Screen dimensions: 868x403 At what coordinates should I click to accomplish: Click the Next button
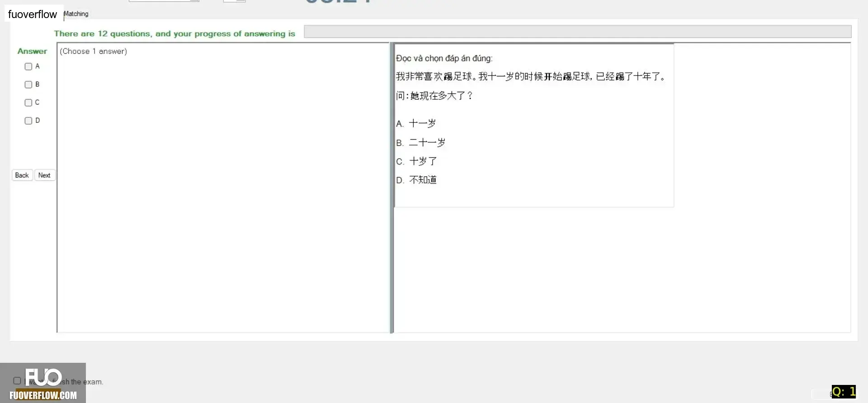tap(44, 175)
